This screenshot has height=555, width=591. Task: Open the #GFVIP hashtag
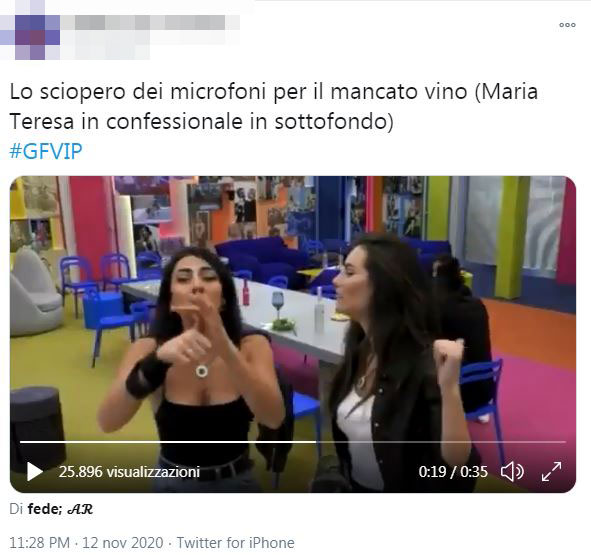[x=46, y=151]
